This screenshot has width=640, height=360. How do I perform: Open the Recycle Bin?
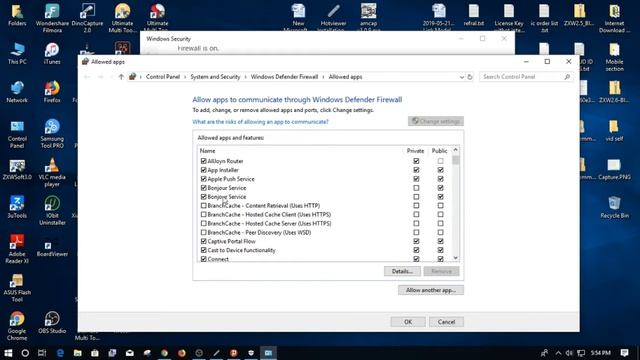[x=614, y=207]
